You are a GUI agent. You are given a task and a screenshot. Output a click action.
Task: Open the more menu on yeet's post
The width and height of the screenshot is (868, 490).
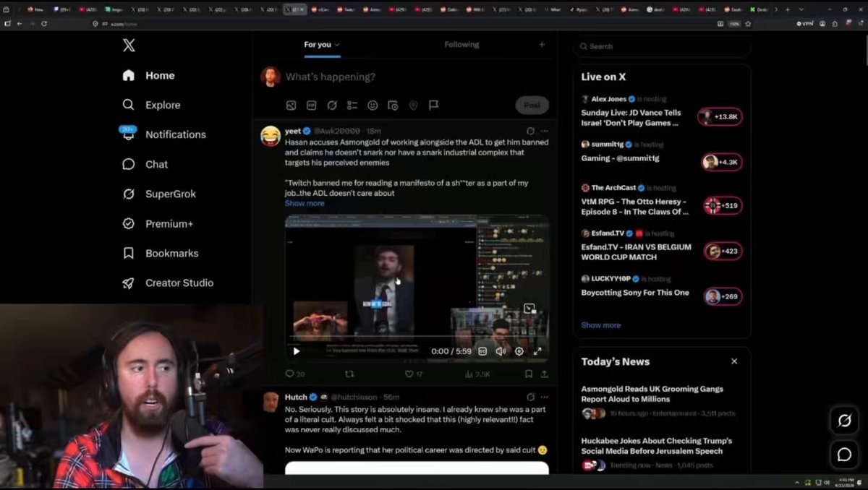[544, 131]
